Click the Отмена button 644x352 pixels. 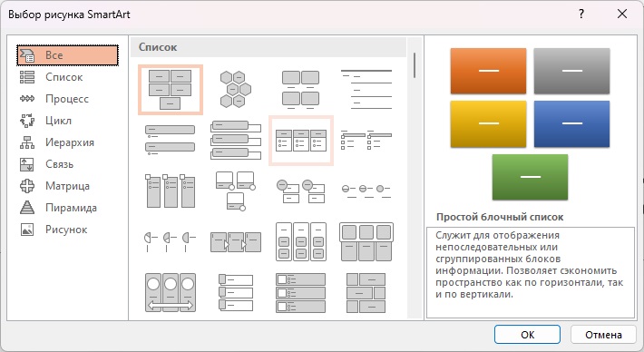(x=603, y=335)
